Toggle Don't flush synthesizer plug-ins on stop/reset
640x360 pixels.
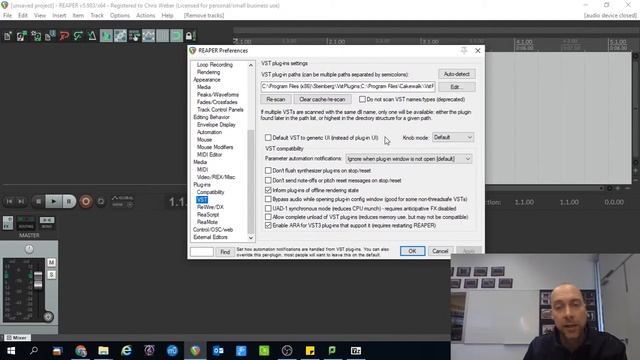268,171
